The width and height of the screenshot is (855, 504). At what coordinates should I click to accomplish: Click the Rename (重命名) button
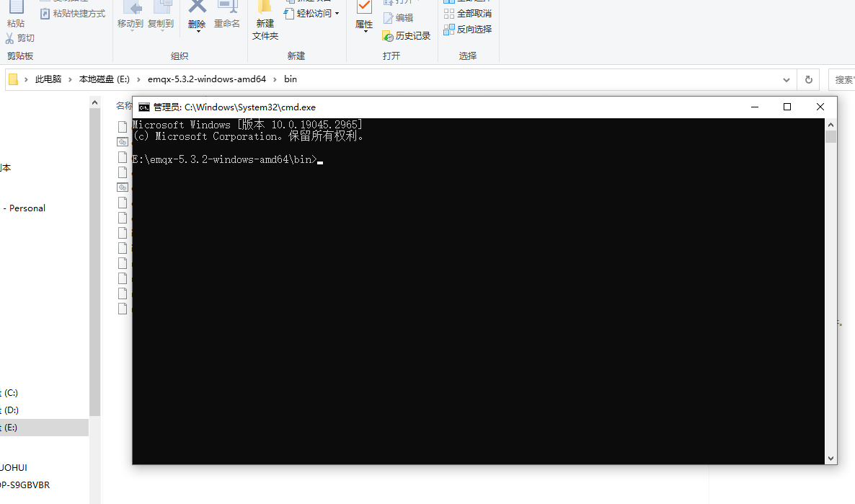pyautogui.click(x=227, y=15)
